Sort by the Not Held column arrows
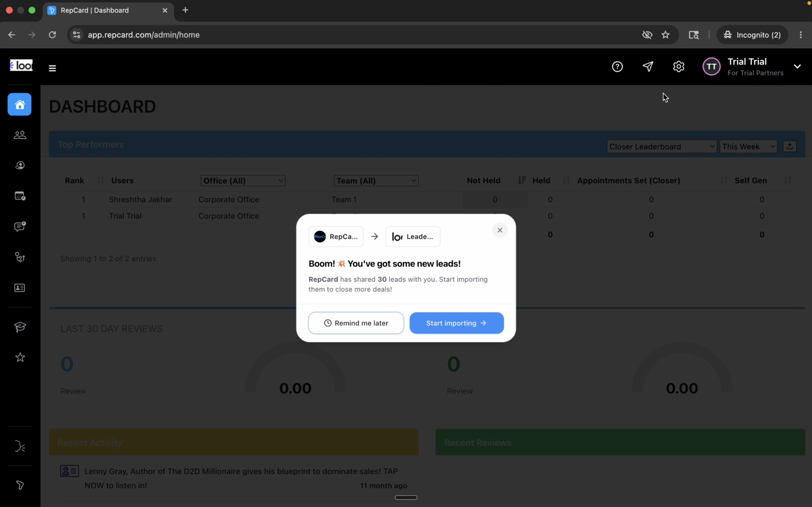 click(x=522, y=180)
